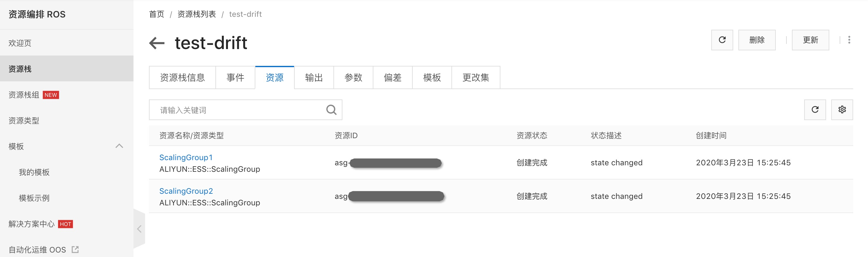Open the 自动化运维 OOS external link icon
Viewport: 868px width, 257px height.
click(x=75, y=250)
